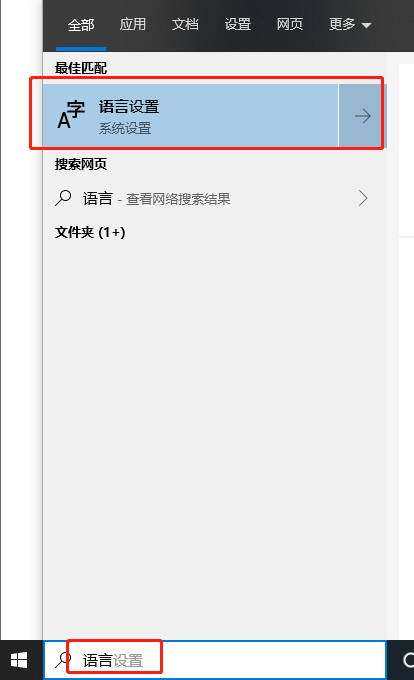414x680 pixels.
Task: Switch to the 应用 tab
Action: coord(133,24)
